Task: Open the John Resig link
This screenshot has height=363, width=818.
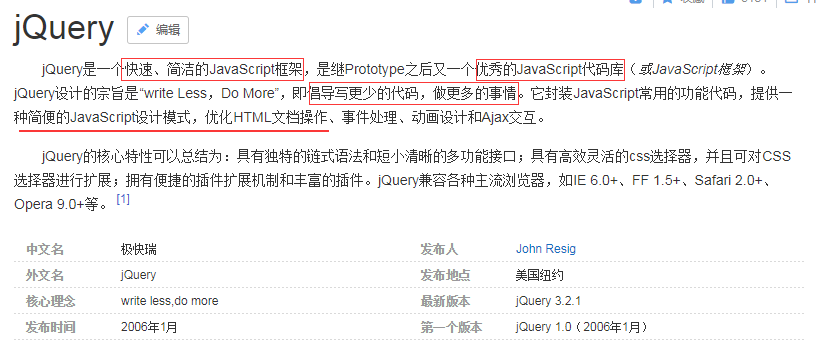Action: tap(546, 249)
